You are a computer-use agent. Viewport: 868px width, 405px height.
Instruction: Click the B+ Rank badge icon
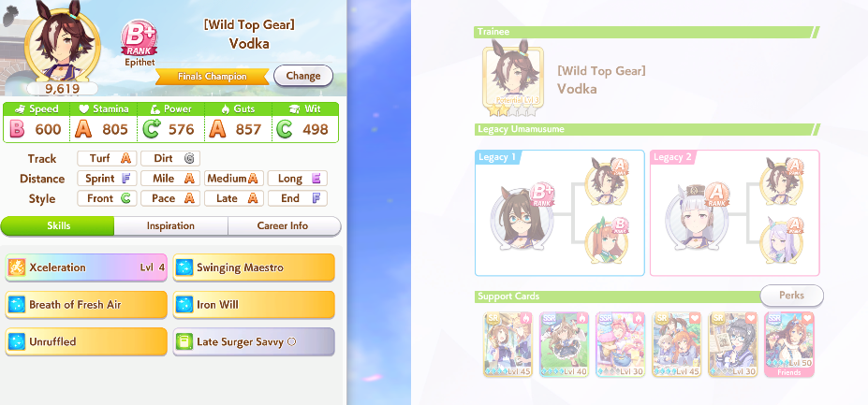click(139, 38)
